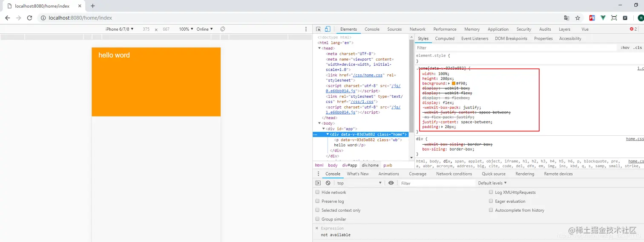This screenshot has height=242, width=644.
Task: Open the 100% zoom dropdown
Action: point(186,29)
